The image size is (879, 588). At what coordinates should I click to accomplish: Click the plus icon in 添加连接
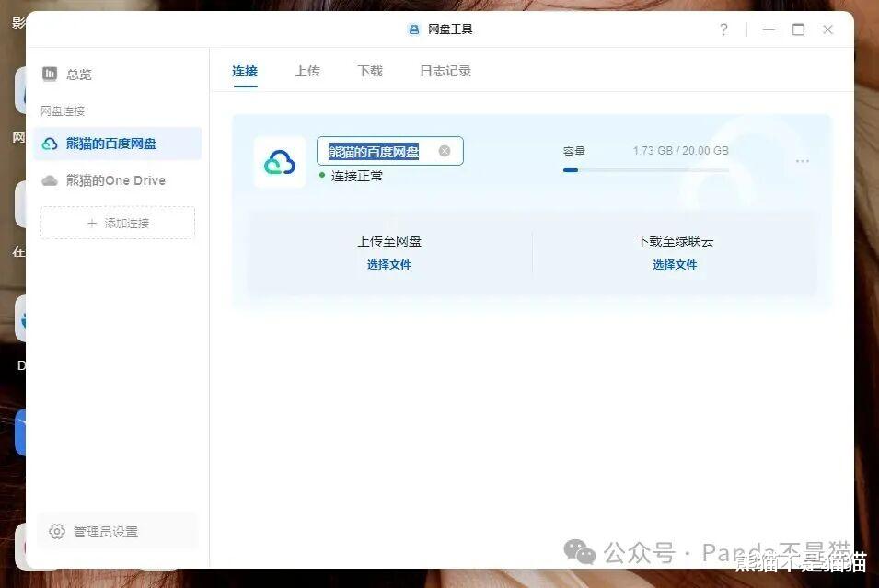[92, 223]
